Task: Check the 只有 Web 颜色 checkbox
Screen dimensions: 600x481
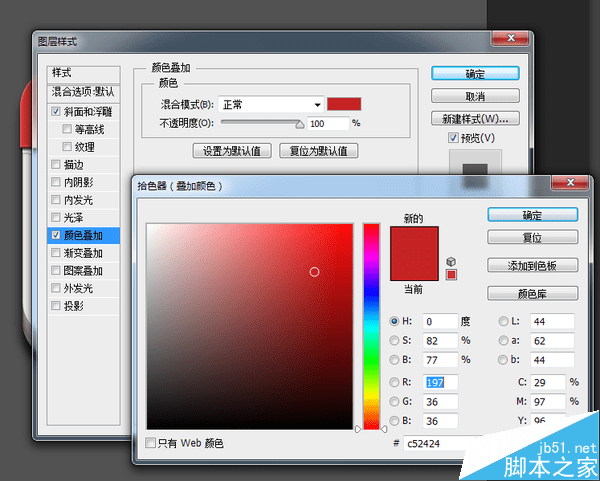Action: tap(150, 443)
